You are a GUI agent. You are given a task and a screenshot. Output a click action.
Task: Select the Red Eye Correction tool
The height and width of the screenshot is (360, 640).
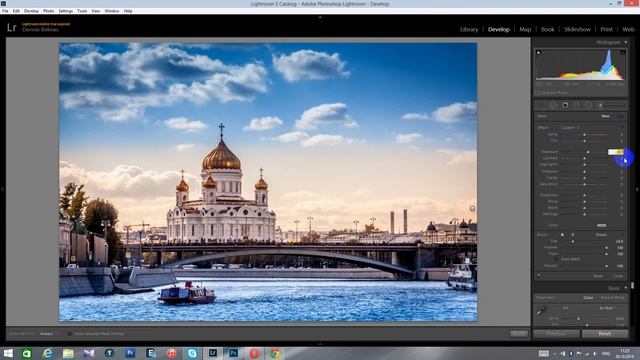(565, 105)
